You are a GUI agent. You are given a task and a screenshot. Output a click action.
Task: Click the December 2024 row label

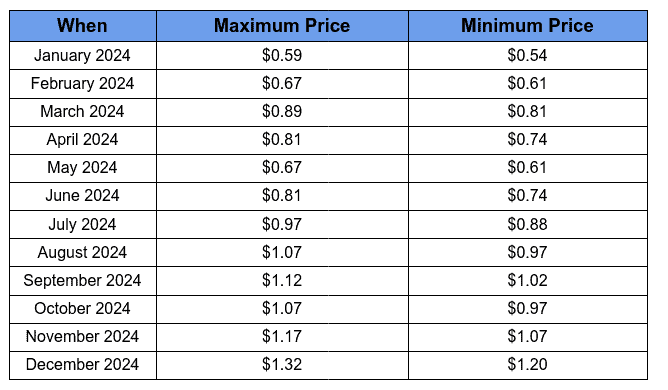click(83, 365)
